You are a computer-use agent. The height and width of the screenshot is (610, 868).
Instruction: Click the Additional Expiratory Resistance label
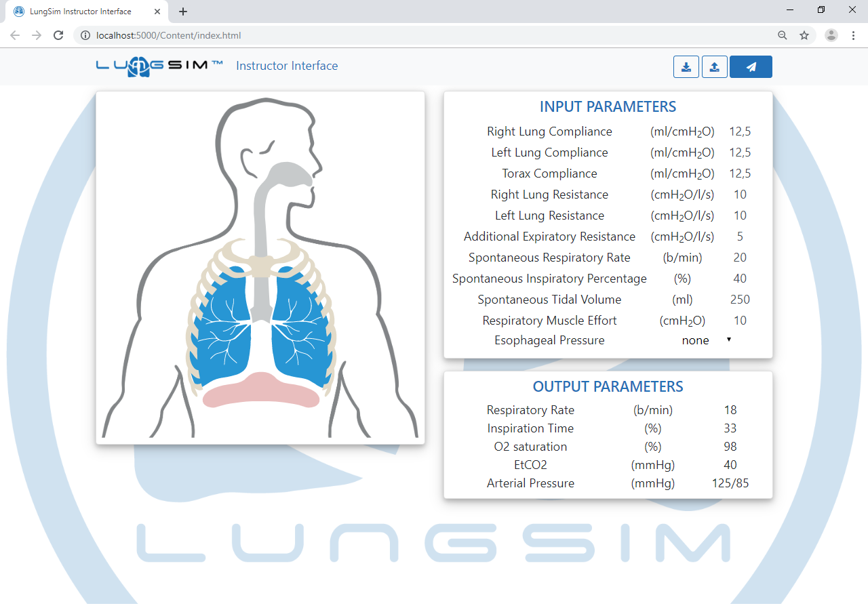click(549, 237)
